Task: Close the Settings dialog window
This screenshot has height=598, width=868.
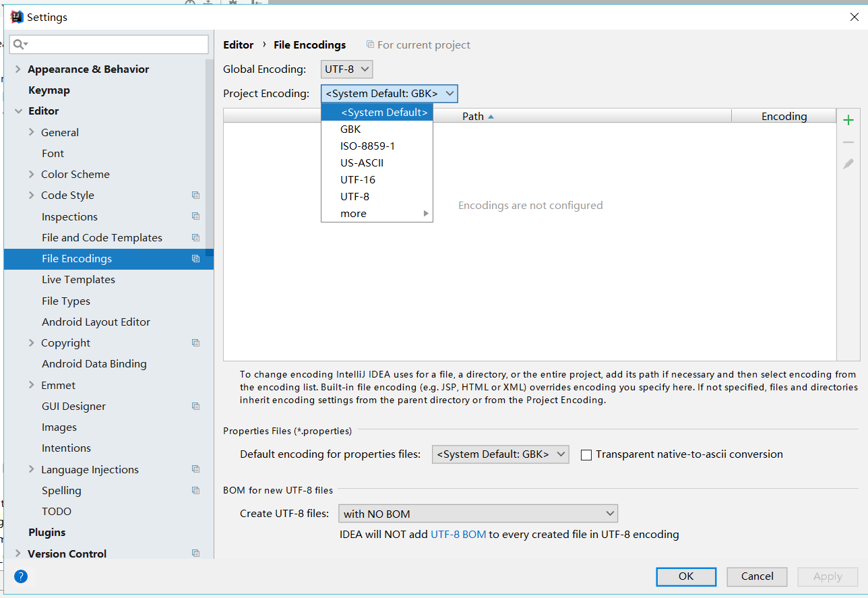Action: [854, 18]
